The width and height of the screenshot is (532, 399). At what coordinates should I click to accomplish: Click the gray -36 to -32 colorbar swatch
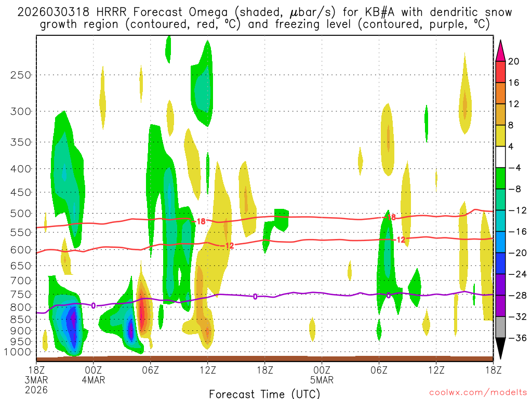coord(500,327)
